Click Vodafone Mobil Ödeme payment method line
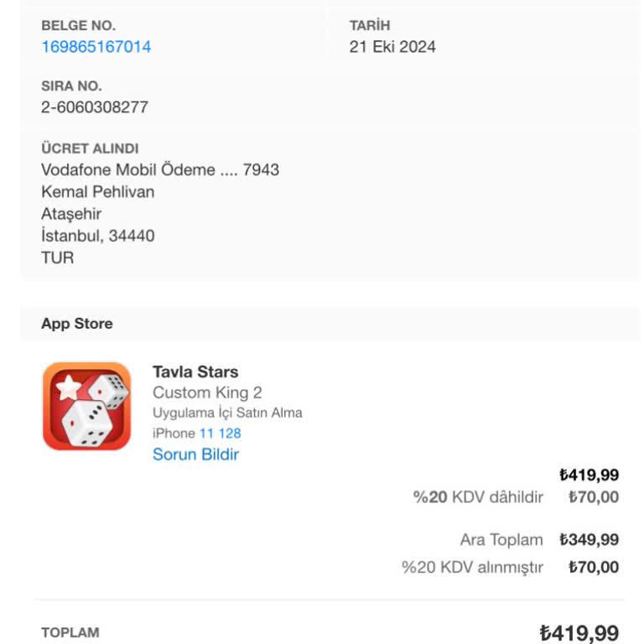644x644 pixels. pyautogui.click(x=160, y=170)
